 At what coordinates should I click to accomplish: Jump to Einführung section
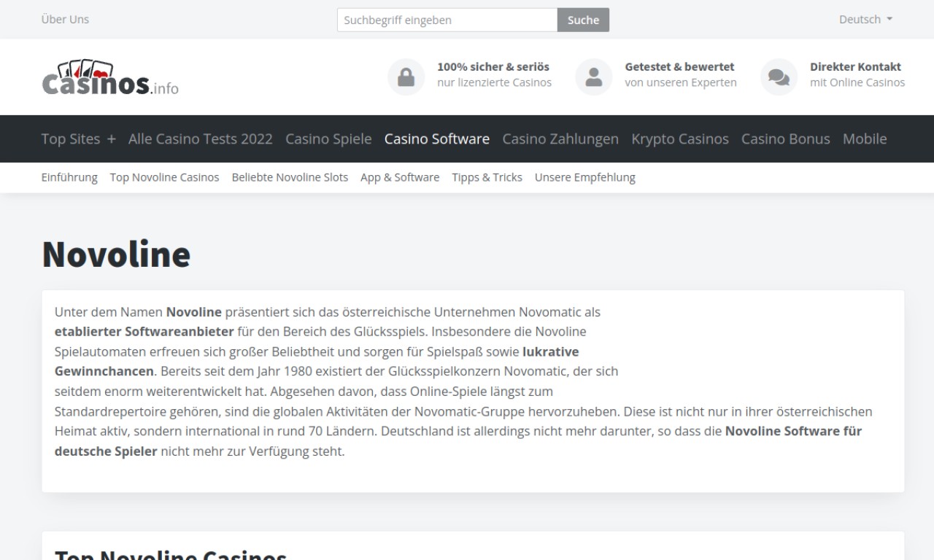tap(69, 177)
